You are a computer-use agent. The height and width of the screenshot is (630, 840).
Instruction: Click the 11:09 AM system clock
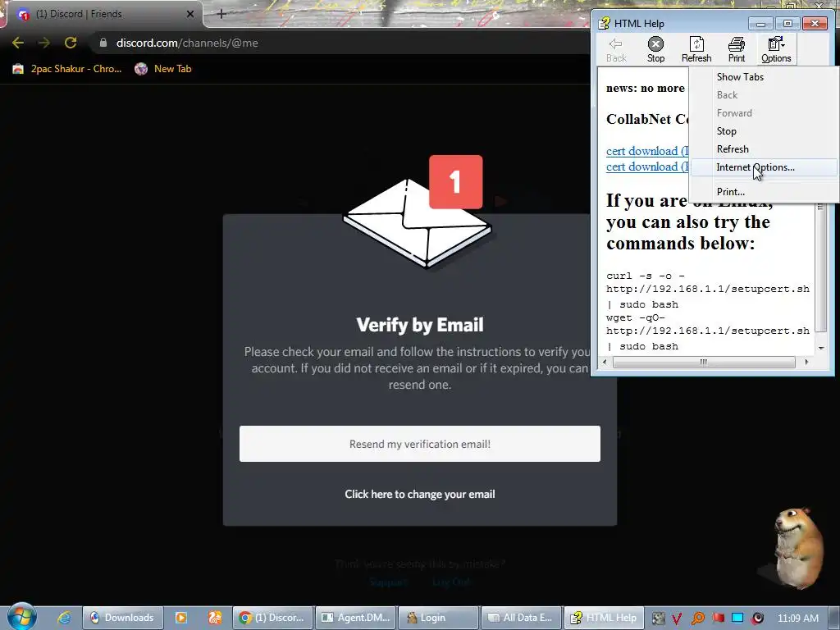pyautogui.click(x=797, y=618)
